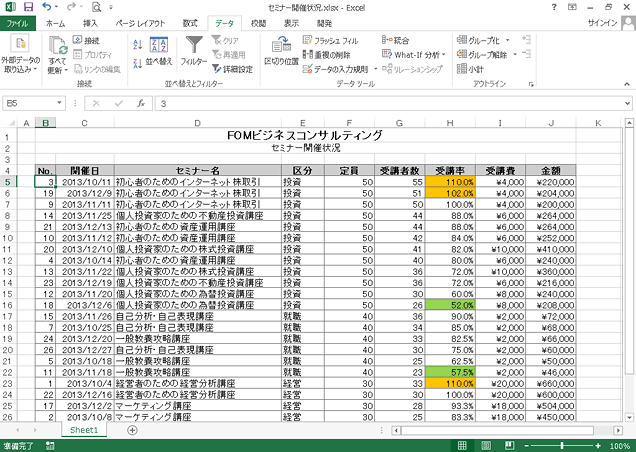Expand the formula bar

pyautogui.click(x=627, y=103)
